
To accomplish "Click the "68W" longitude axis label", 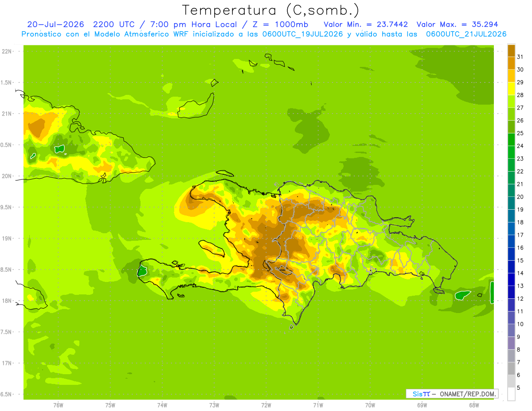I will tap(474, 405).
